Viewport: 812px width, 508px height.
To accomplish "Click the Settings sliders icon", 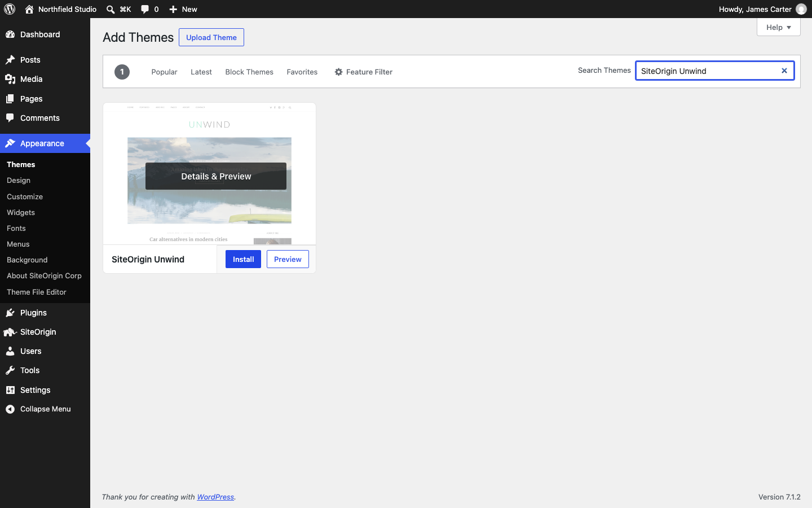I will coord(10,390).
